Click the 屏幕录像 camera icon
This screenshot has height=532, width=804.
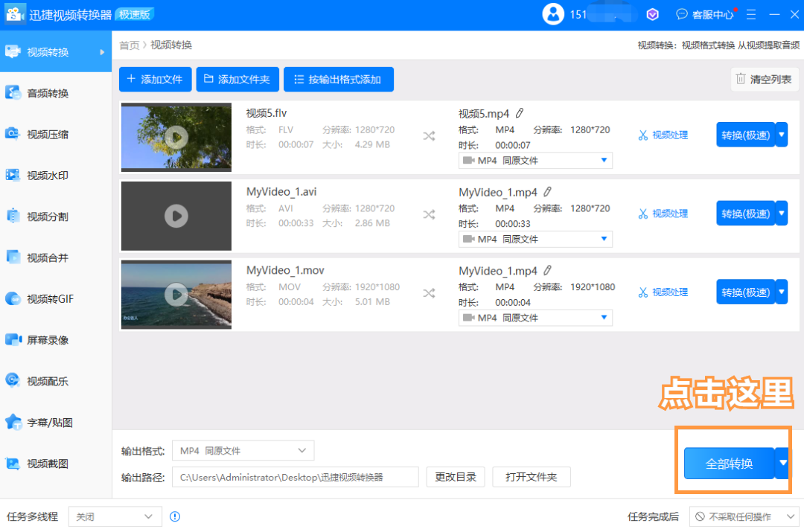click(13, 339)
